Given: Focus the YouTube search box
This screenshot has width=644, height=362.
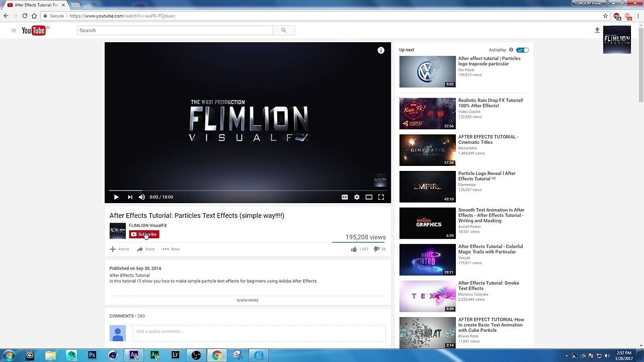Looking at the screenshot, I should [x=175, y=31].
